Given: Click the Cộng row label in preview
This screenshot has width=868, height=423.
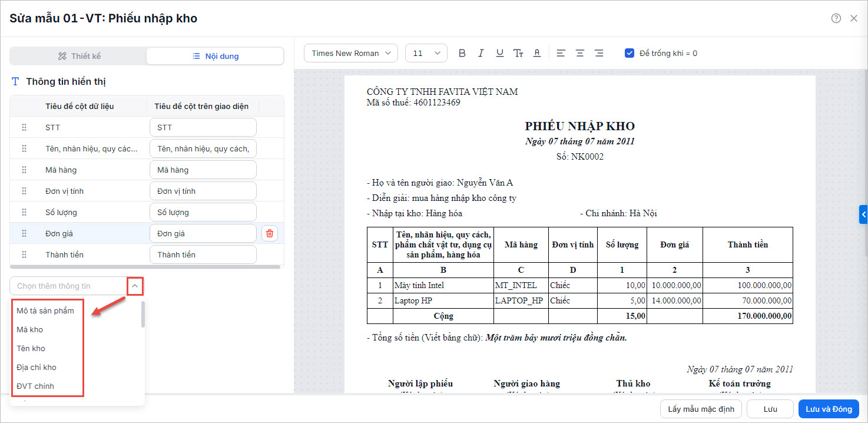Looking at the screenshot, I should [x=443, y=316].
